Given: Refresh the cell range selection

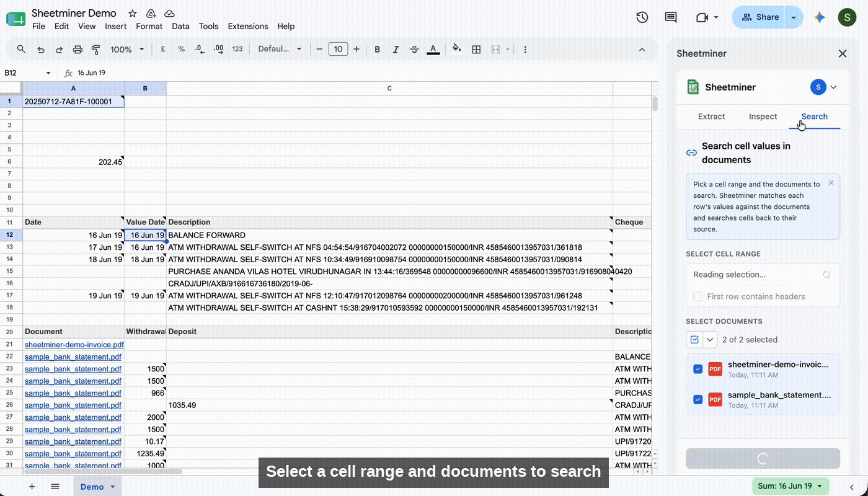Looking at the screenshot, I should point(826,275).
